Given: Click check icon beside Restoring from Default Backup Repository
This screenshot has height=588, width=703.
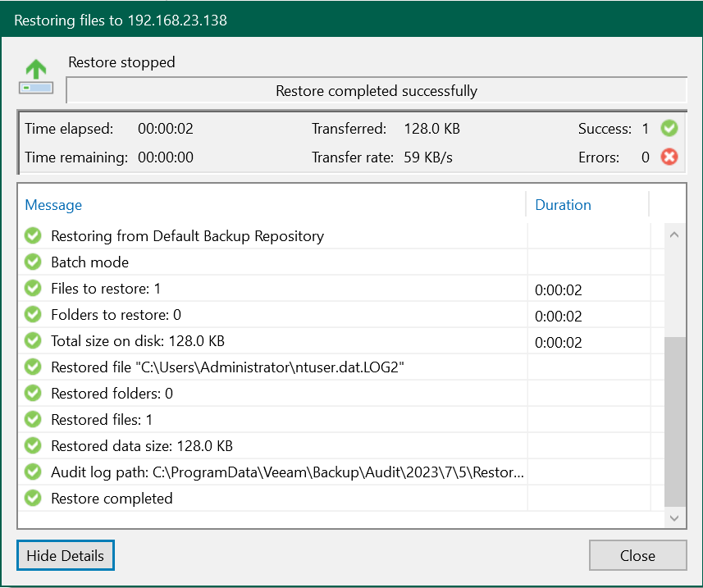Looking at the screenshot, I should pos(33,235).
